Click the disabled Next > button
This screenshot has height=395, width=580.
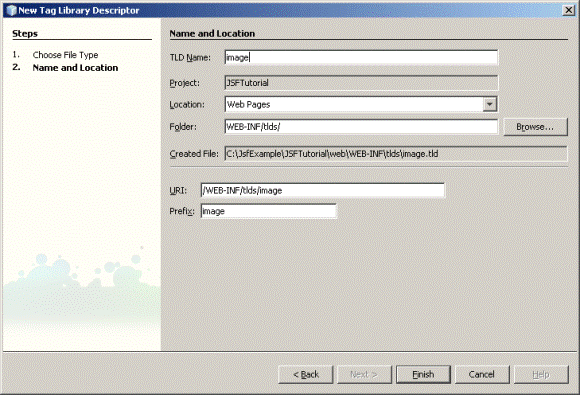tap(364, 374)
